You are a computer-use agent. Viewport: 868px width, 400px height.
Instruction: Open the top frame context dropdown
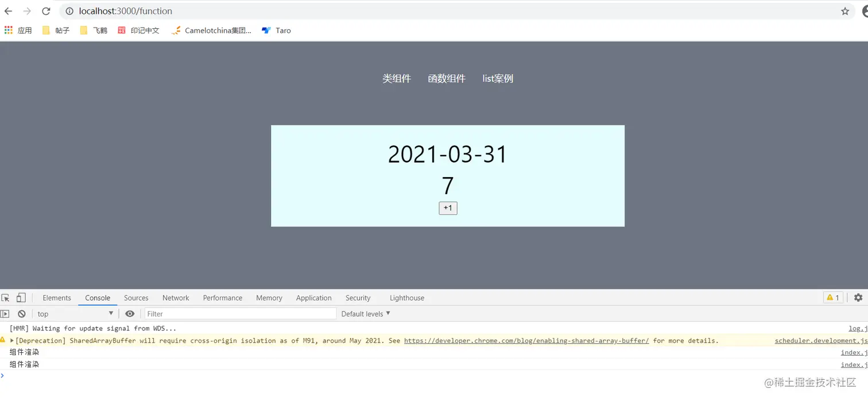[x=75, y=314]
